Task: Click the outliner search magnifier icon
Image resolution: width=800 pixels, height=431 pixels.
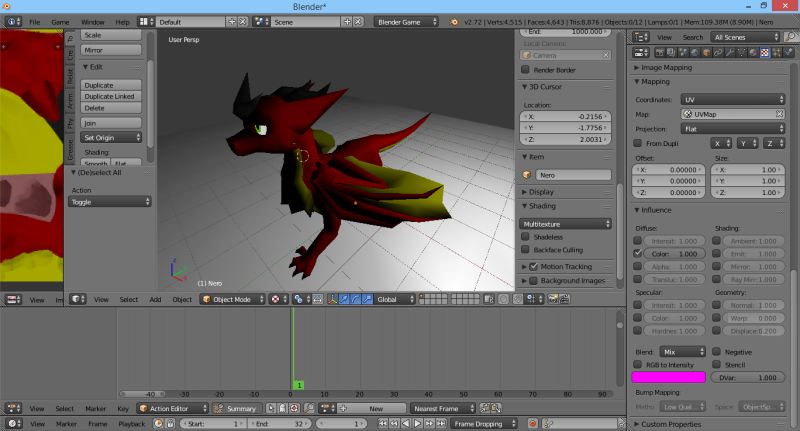Action: pos(791,37)
